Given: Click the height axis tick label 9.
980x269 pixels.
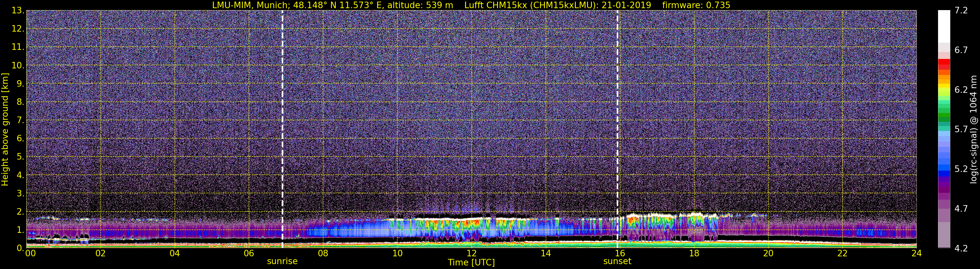Looking at the screenshot, I should click(20, 84).
